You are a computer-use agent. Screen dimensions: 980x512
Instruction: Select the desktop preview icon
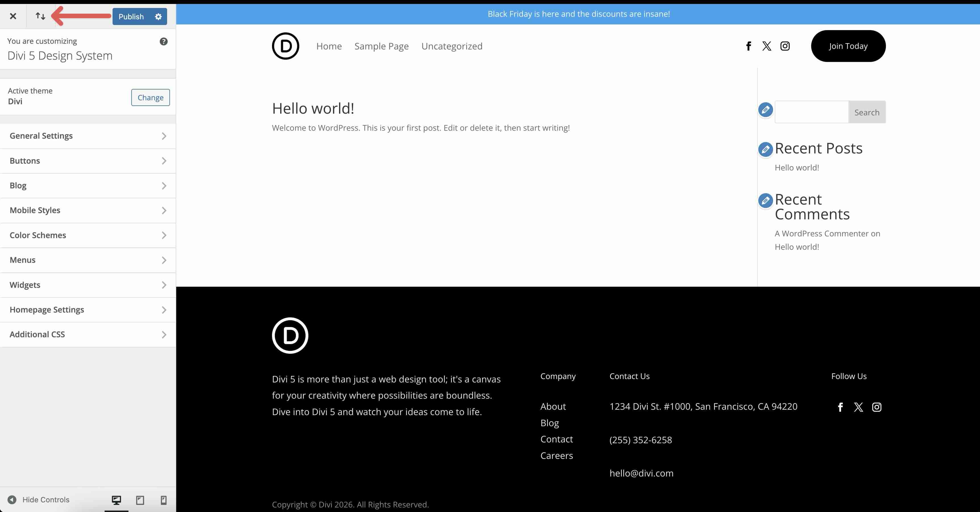pyautogui.click(x=116, y=500)
